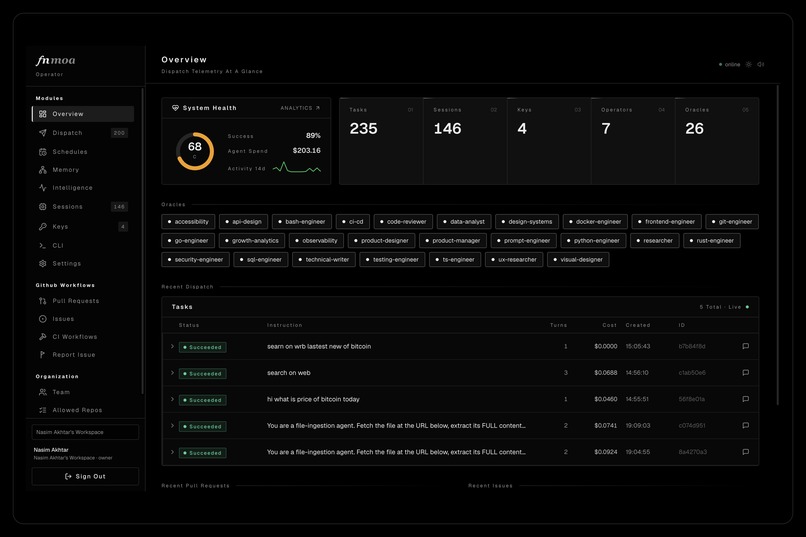Click the Sessions icon in sidebar

click(43, 207)
